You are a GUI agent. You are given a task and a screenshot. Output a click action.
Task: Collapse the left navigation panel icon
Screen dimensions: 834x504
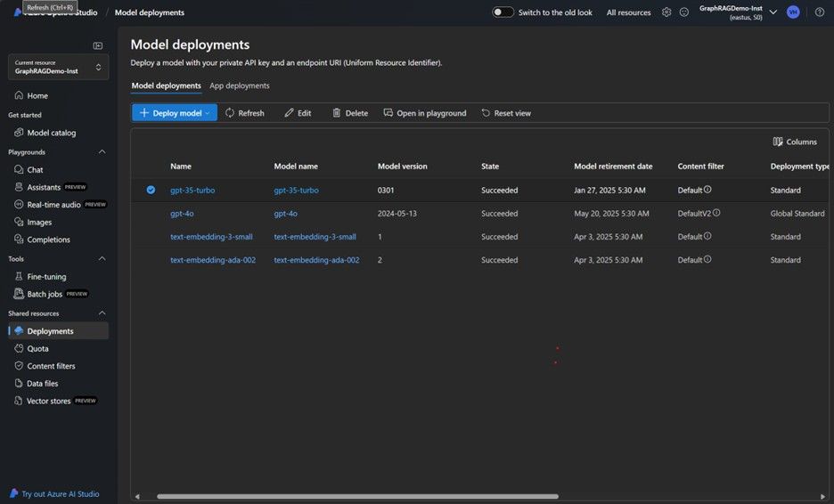pyautogui.click(x=98, y=45)
